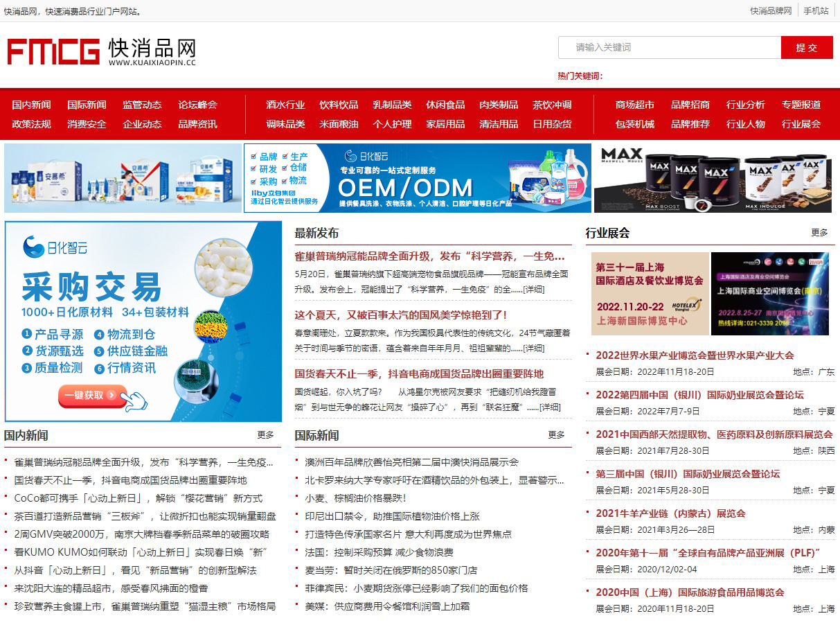840x625 pixels.
Task: Click the red 提交 search button
Action: (807, 47)
